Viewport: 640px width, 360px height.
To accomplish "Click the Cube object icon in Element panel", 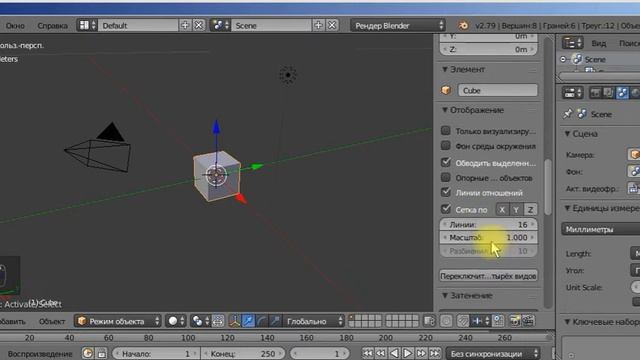I will (446, 90).
